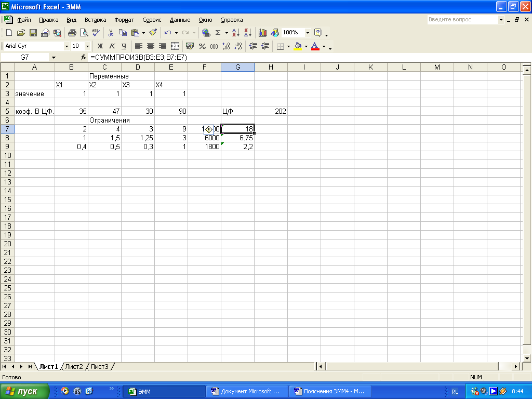Viewport: 532px width, 399px height.
Task: Cut selection with scissors icon
Action: 111,33
